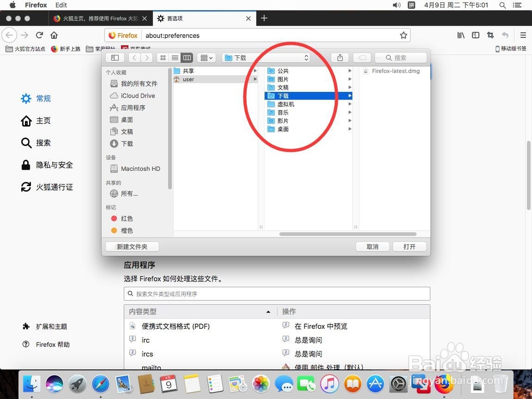Open the item arrangement dropdown
532x399 pixels.
point(206,57)
